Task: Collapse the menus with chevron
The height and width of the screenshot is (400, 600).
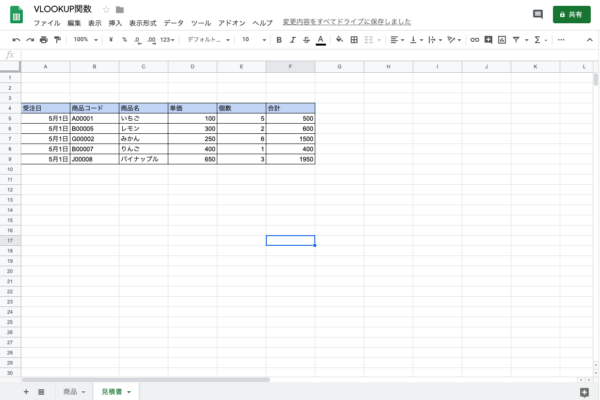Action: (x=589, y=39)
